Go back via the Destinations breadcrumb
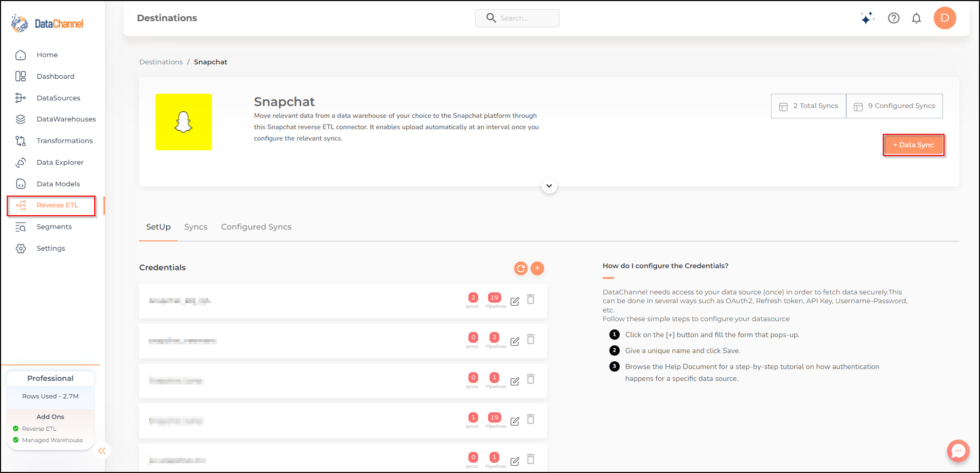This screenshot has width=980, height=473. tap(161, 62)
